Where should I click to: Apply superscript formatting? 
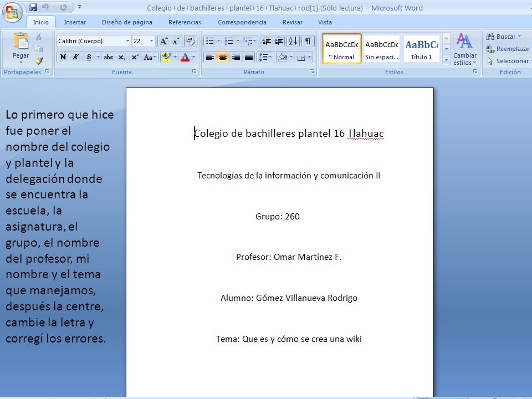pos(135,57)
